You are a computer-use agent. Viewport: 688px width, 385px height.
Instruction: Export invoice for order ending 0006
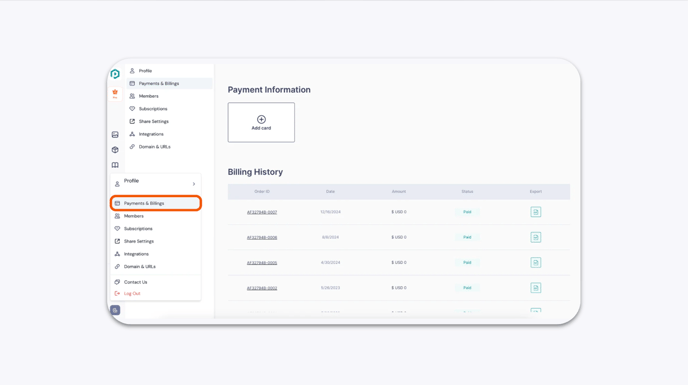[x=536, y=237]
